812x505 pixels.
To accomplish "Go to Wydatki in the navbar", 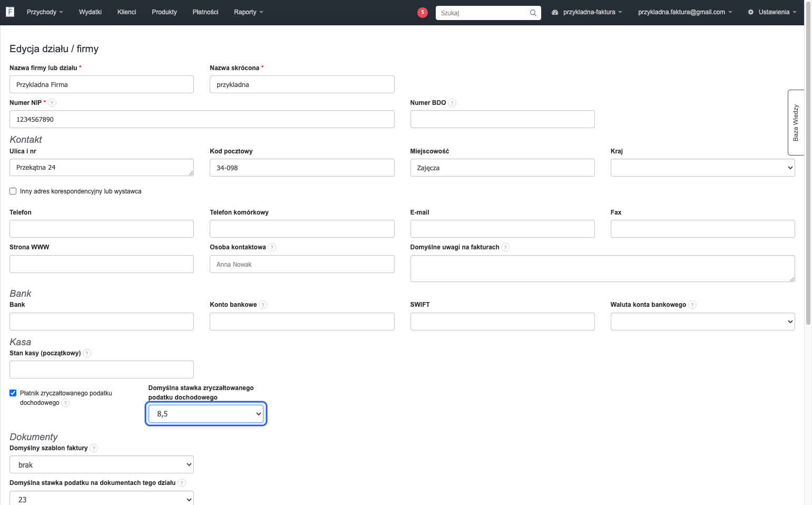I will point(90,12).
